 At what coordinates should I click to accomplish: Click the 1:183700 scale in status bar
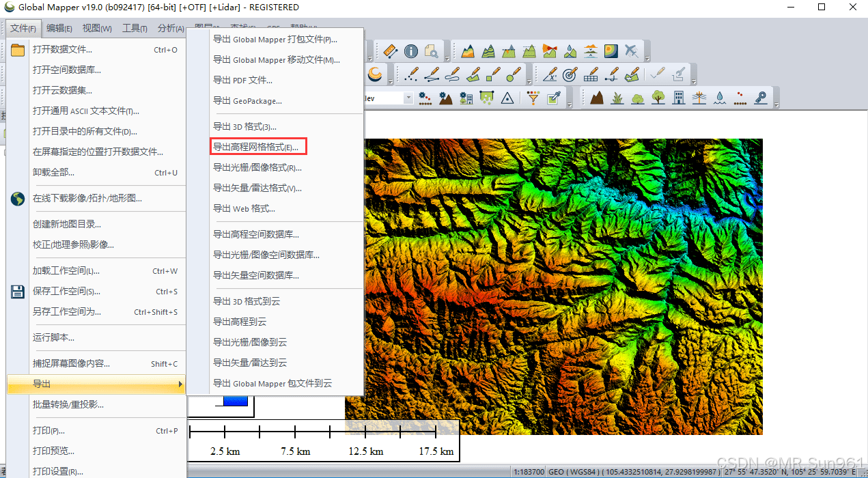529,471
